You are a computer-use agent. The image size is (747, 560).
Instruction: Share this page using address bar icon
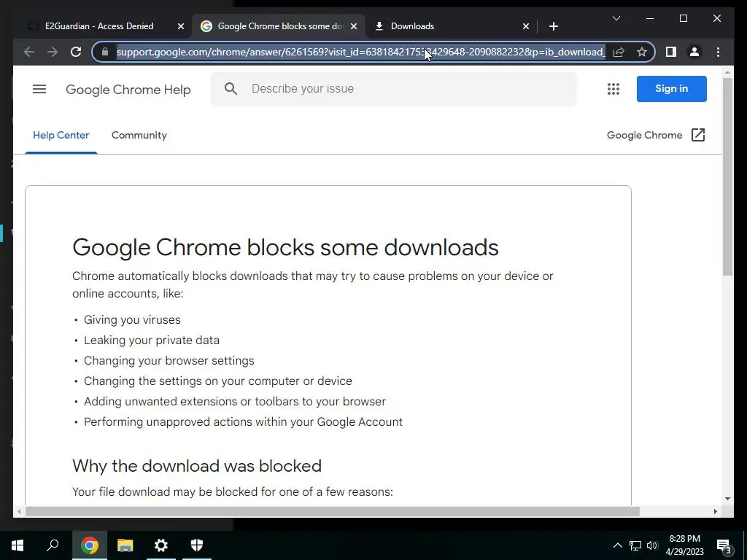[619, 52]
